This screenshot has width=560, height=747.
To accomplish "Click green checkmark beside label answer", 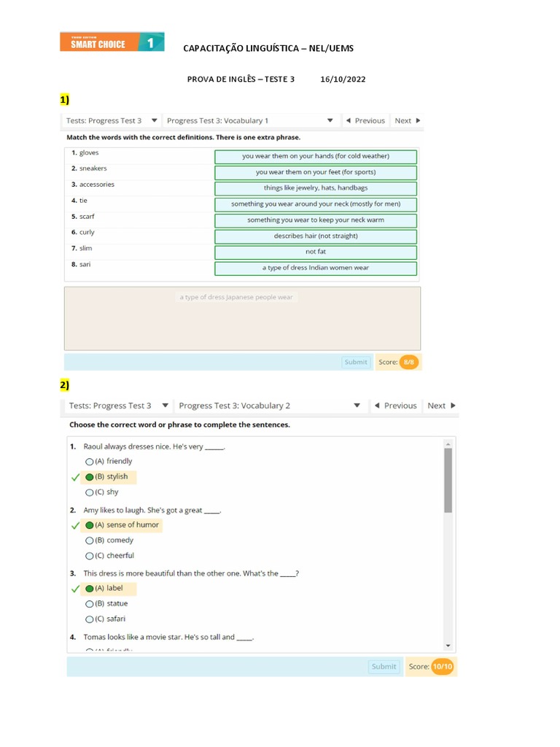I will [x=75, y=589].
